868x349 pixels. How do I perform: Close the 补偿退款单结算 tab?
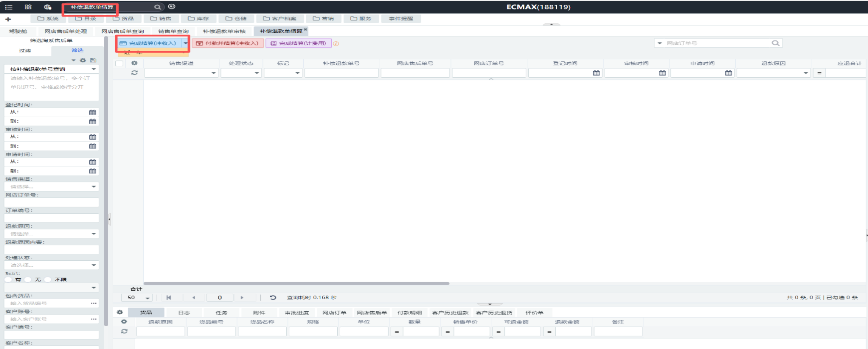tap(305, 30)
